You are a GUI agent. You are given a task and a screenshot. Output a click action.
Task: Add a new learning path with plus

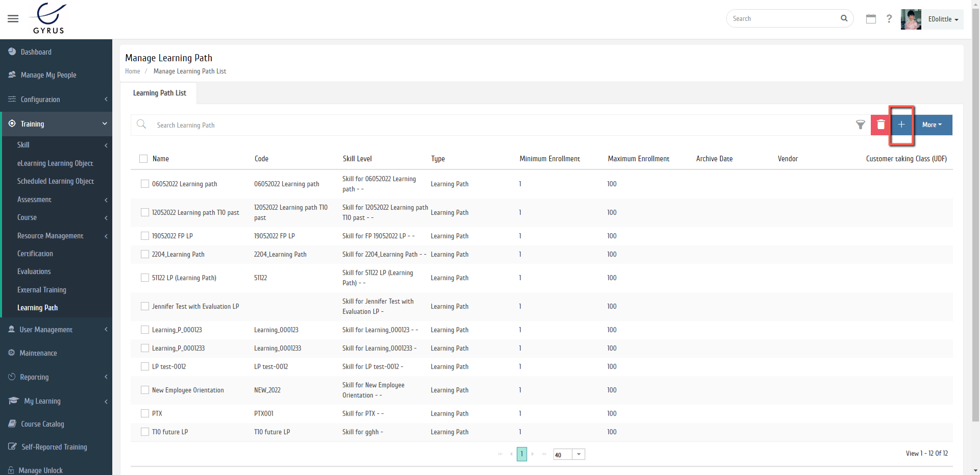point(901,124)
